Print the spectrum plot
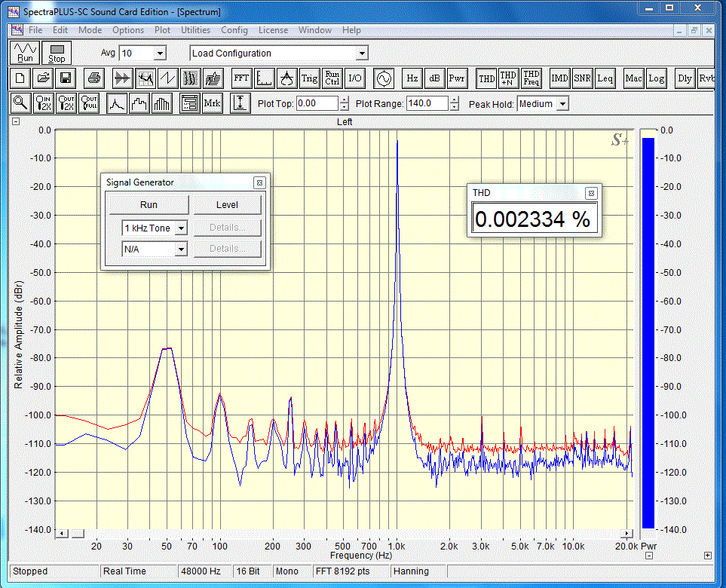This screenshot has height=588, width=726. pos(94,78)
